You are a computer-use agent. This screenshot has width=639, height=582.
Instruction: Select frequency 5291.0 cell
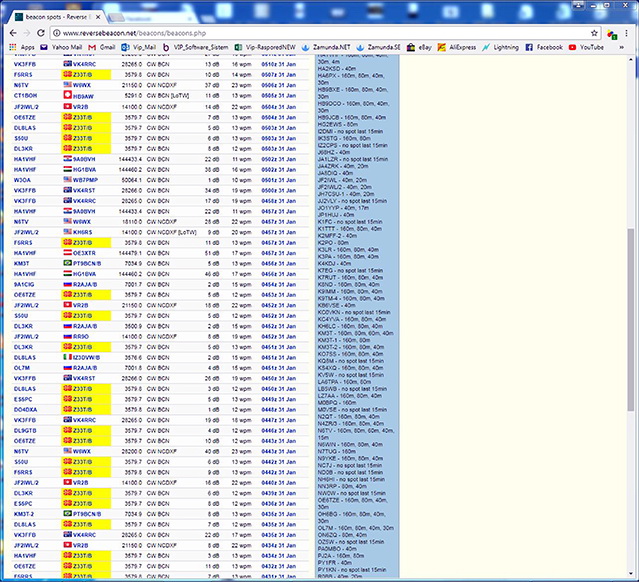[133, 96]
